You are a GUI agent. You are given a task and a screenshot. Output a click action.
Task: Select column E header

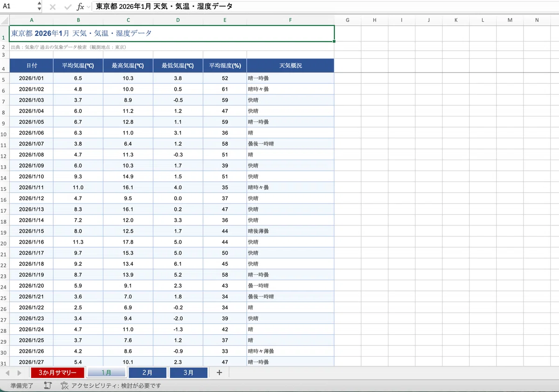225,20
